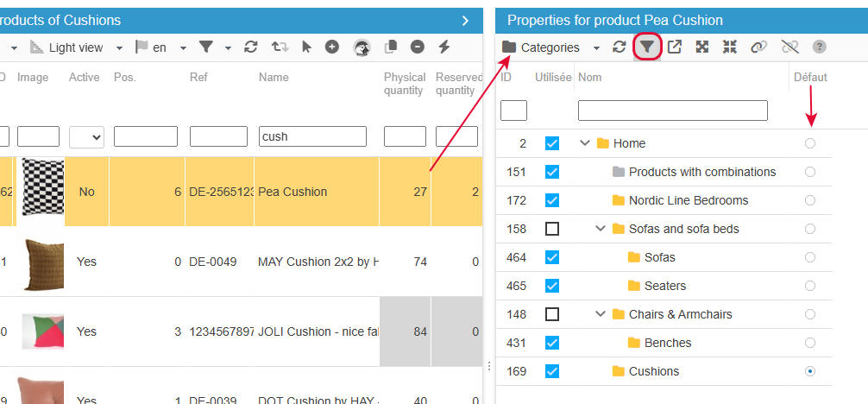Select default radio for Cushions row

click(810, 371)
